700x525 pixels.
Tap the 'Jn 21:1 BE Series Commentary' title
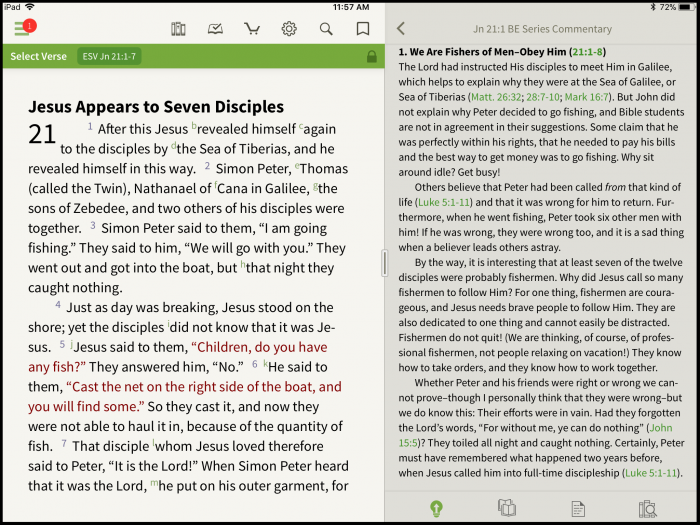click(x=542, y=29)
